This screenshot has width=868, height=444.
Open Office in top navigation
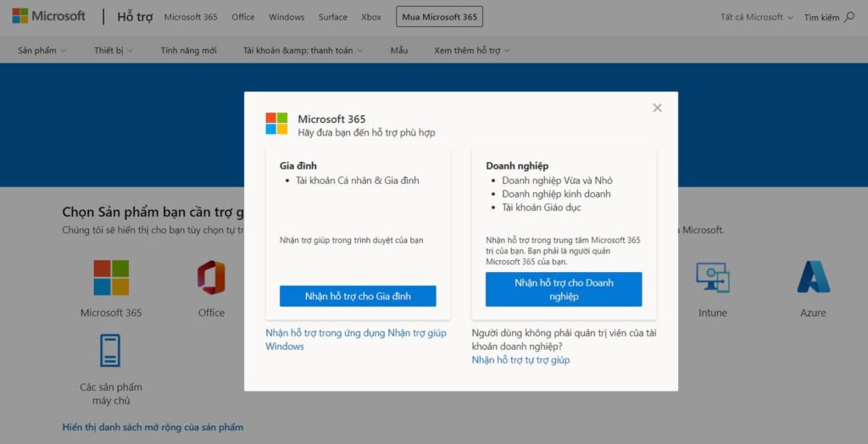pyautogui.click(x=243, y=17)
